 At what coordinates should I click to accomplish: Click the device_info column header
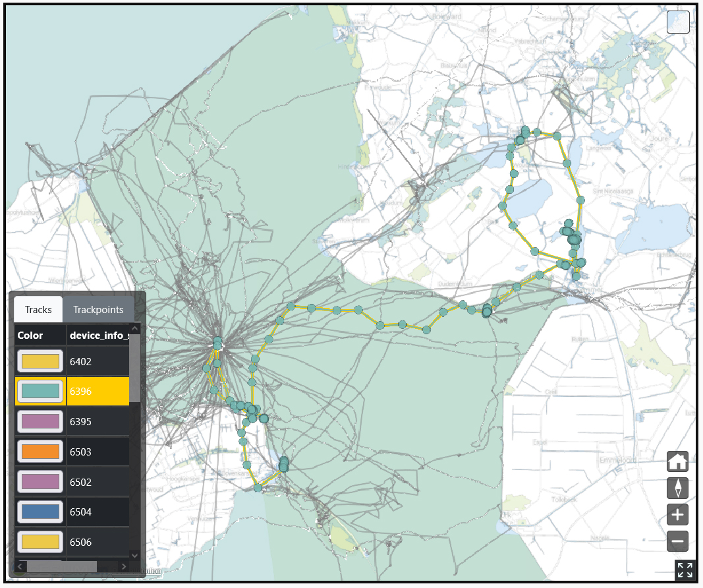click(x=98, y=335)
